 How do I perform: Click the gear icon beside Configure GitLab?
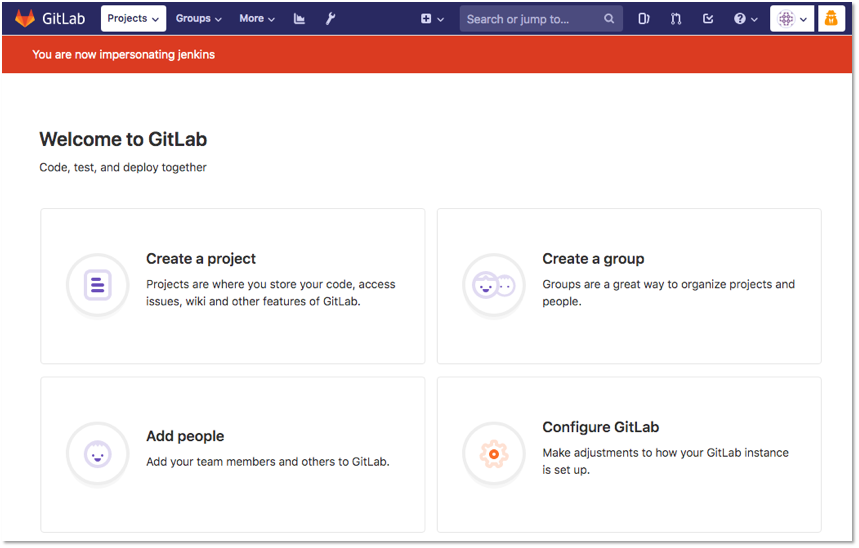tap(494, 454)
